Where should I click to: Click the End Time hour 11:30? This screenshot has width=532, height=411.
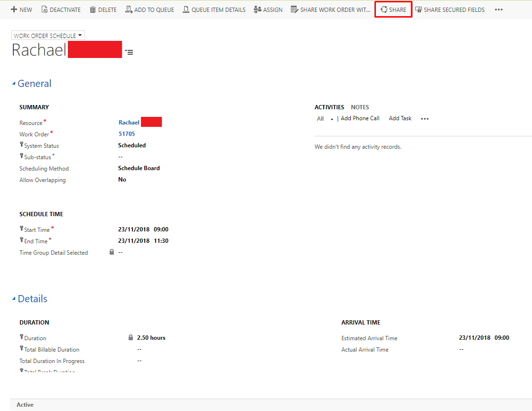(161, 241)
